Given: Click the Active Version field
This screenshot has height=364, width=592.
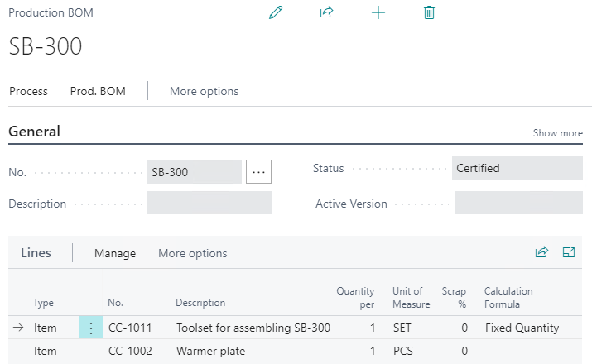Looking at the screenshot, I should (x=518, y=203).
